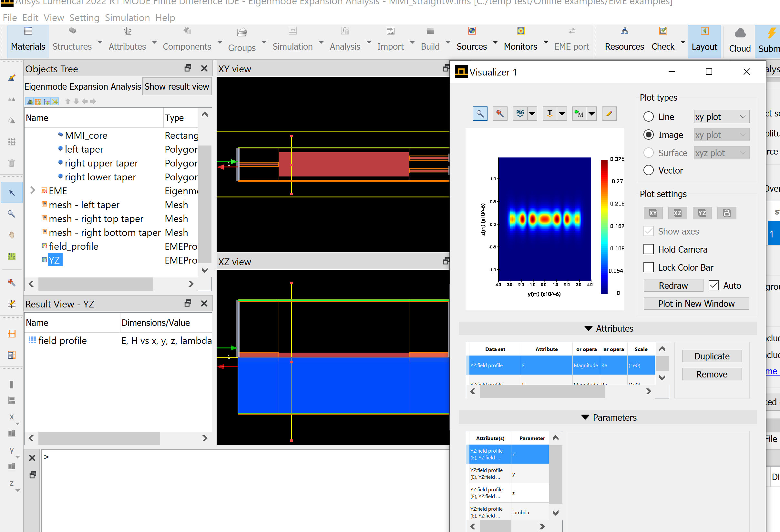
Task: Expand the EME tree item
Action: pyautogui.click(x=33, y=191)
